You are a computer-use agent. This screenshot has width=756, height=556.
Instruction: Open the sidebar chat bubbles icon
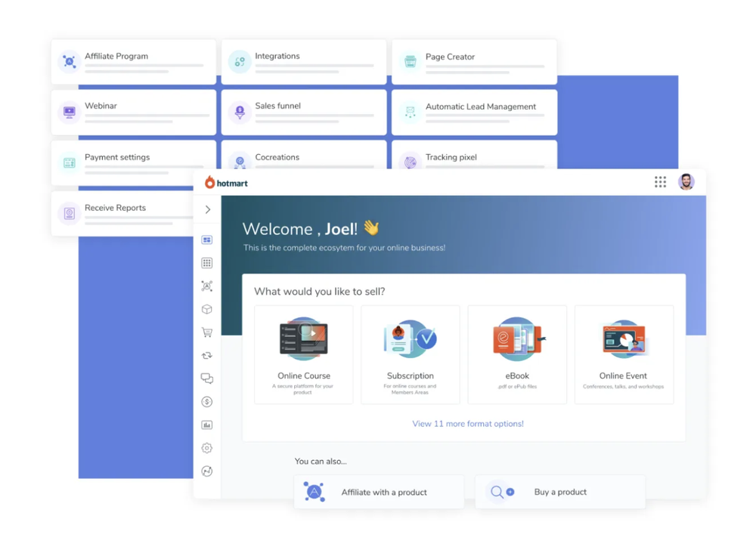(x=207, y=378)
